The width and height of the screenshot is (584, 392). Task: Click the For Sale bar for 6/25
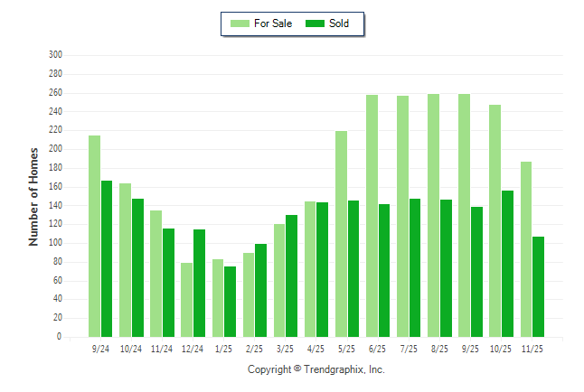pyautogui.click(x=372, y=216)
